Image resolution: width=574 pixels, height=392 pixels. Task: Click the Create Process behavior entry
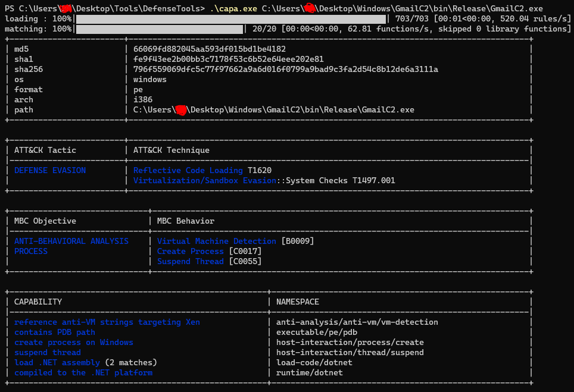[191, 252]
